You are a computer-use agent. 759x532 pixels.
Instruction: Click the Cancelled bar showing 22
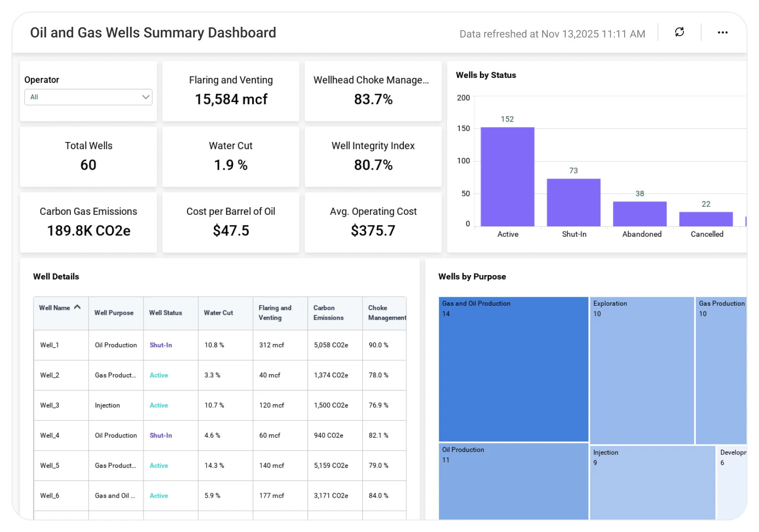tap(706, 219)
